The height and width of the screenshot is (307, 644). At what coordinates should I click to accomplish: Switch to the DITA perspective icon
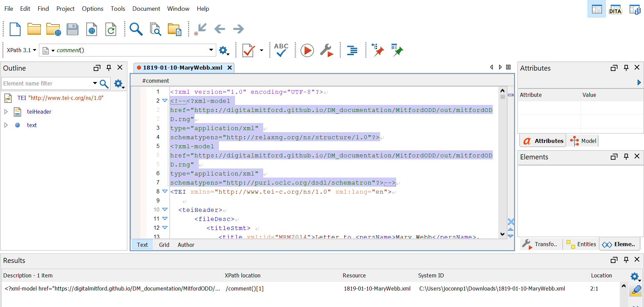point(615,9)
